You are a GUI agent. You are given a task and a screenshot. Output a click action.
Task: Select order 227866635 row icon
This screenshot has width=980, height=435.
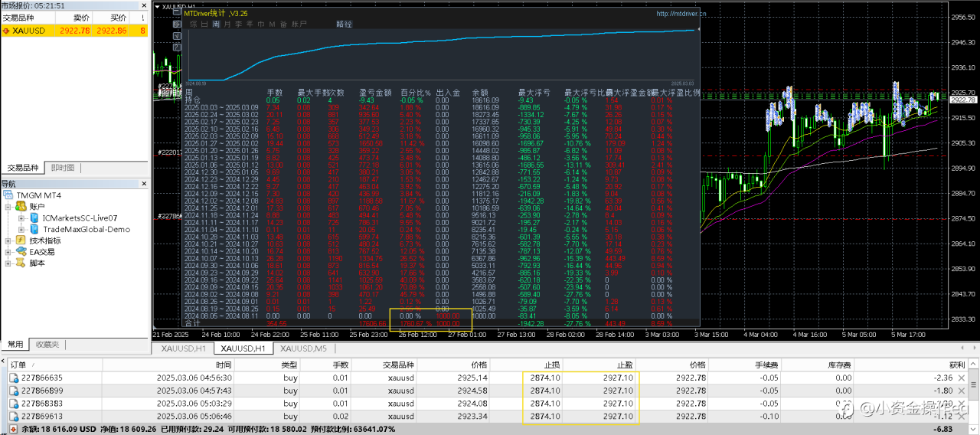14,378
